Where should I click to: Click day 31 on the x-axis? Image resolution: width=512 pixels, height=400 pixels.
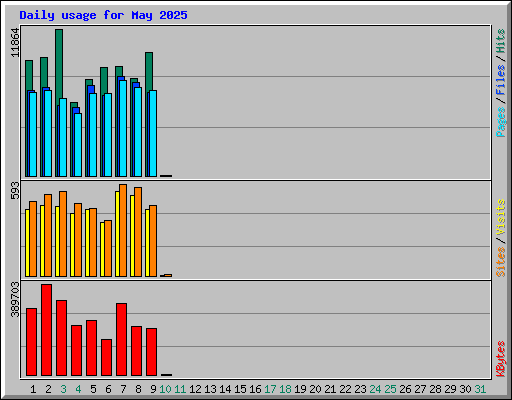point(480,389)
